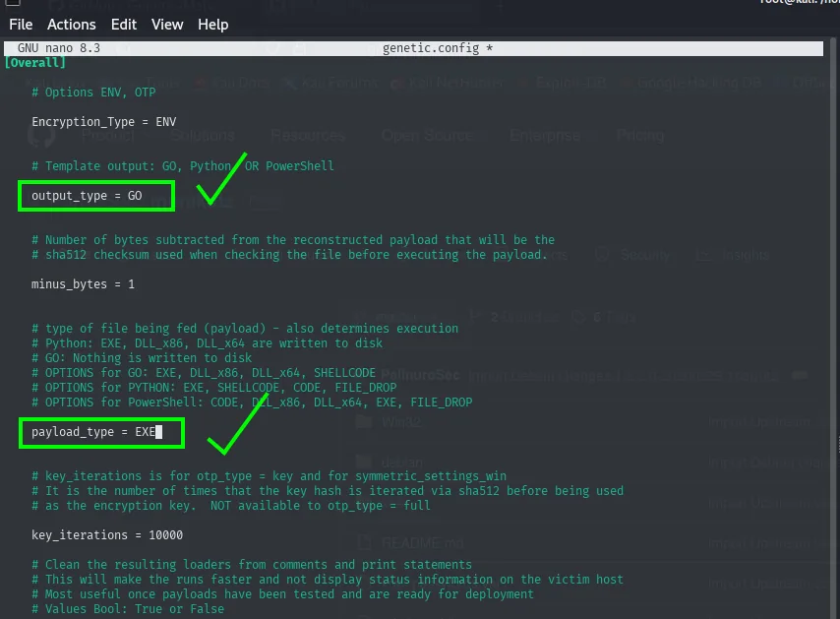Click '# key_iterations is for otp_type' comment
This screenshot has width=840, height=619.
[269, 476]
